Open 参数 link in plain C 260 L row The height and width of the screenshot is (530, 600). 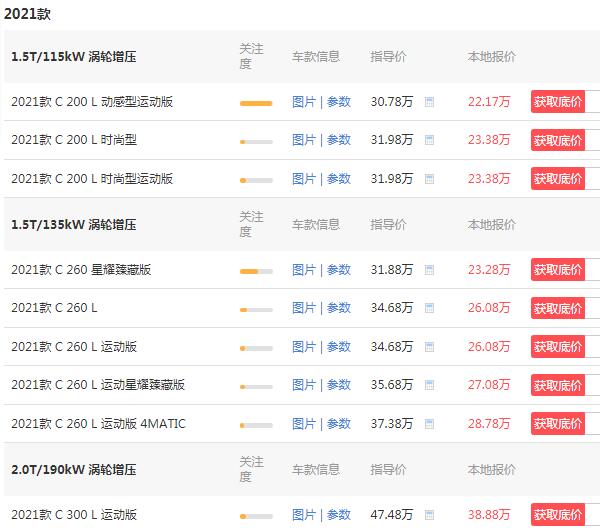click(339, 308)
